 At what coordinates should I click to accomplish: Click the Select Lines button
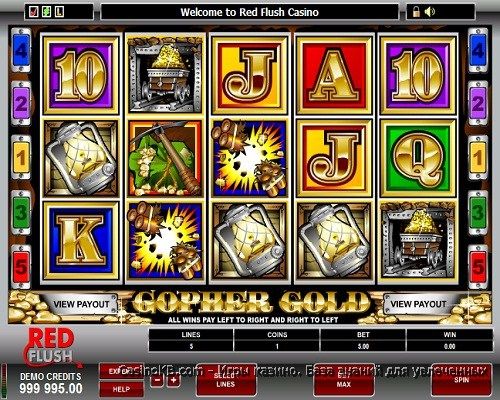226,380
